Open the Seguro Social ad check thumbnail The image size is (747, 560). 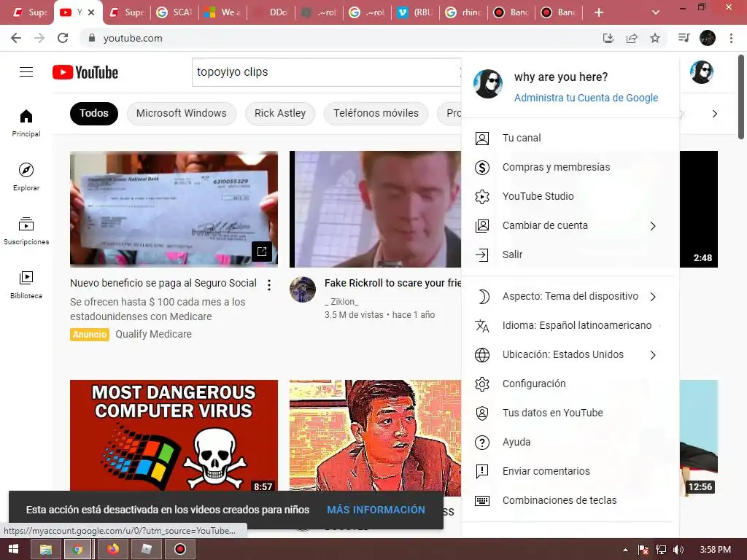tap(174, 209)
